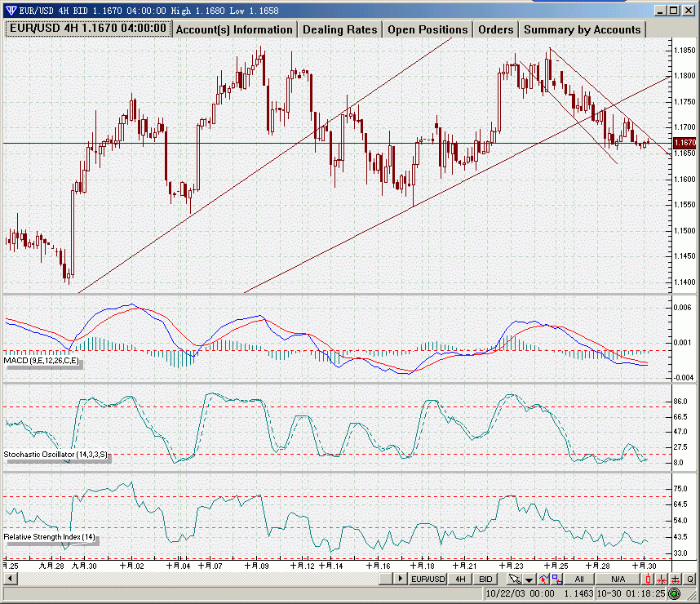
Task: Click the All button in toolbar
Action: click(579, 579)
